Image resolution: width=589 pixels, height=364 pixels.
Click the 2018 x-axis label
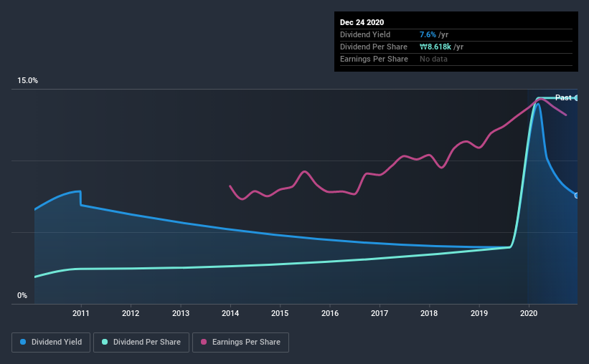429,313
